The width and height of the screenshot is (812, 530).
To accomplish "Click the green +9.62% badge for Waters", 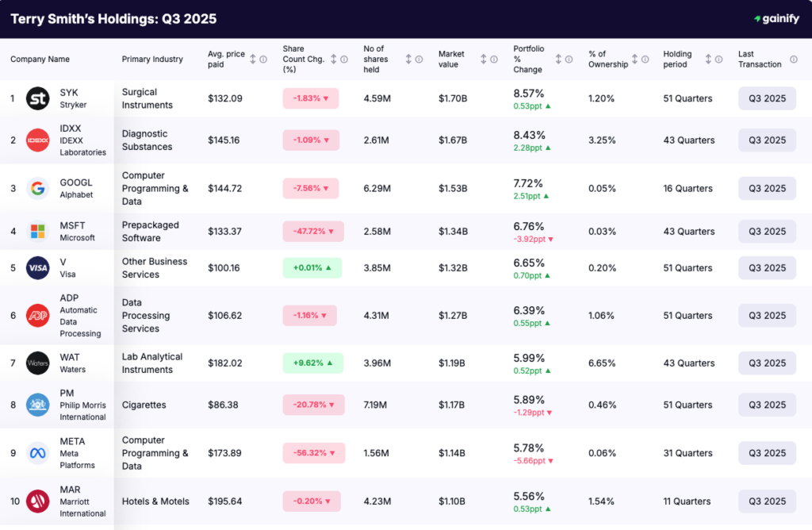I will click(x=312, y=363).
